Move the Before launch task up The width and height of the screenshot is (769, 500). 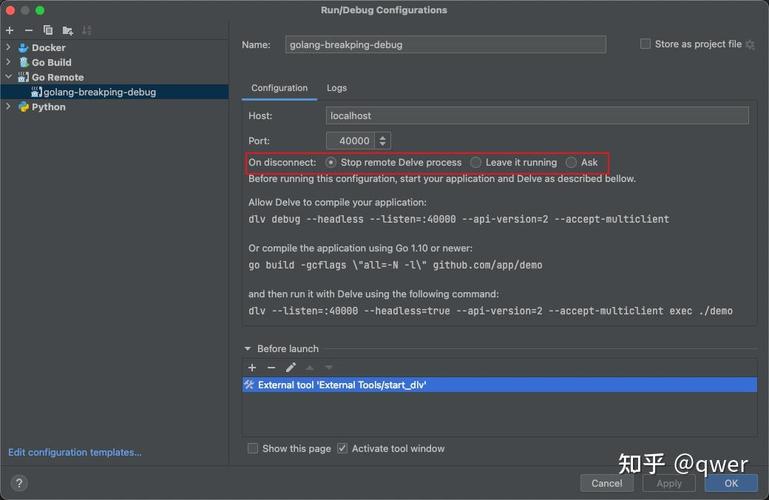(309, 368)
